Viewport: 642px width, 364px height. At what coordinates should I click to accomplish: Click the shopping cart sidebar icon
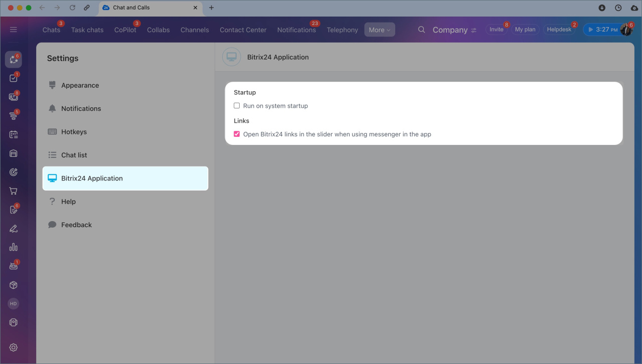point(14,191)
